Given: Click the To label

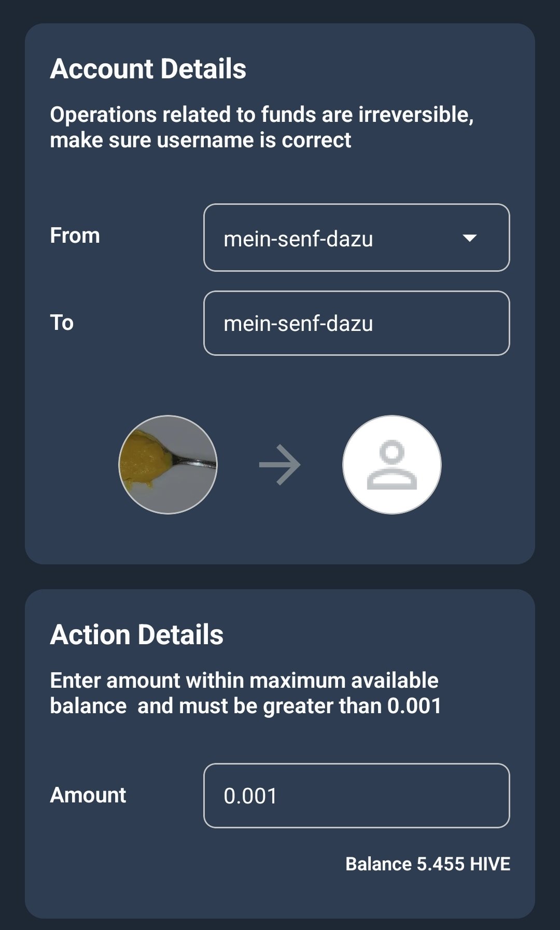Looking at the screenshot, I should 62,323.
